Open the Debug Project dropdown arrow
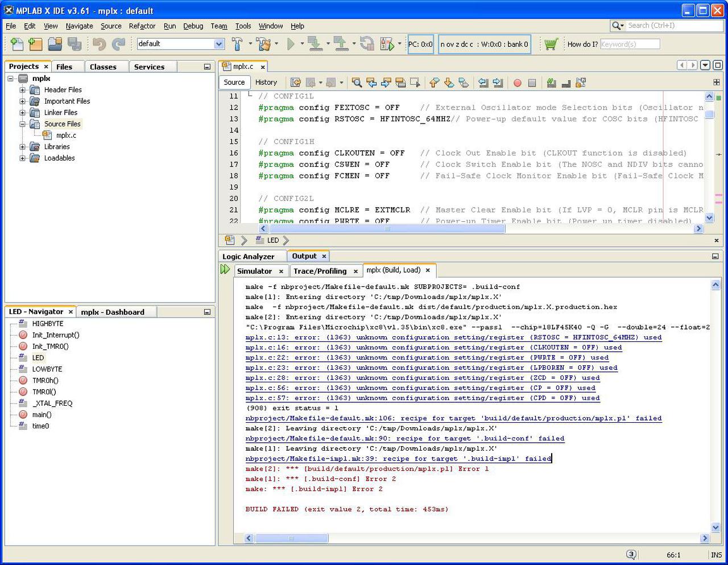The image size is (728, 565). [399, 44]
